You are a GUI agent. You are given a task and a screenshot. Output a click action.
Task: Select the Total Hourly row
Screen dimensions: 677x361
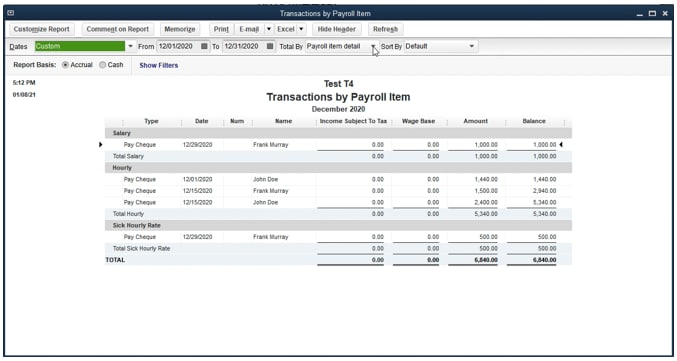(338, 214)
